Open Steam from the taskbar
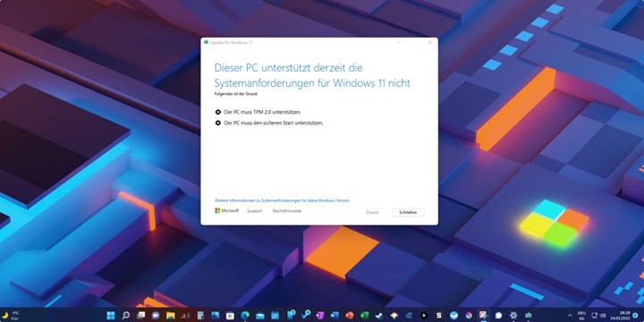The width and height of the screenshot is (644, 322). coord(379,316)
